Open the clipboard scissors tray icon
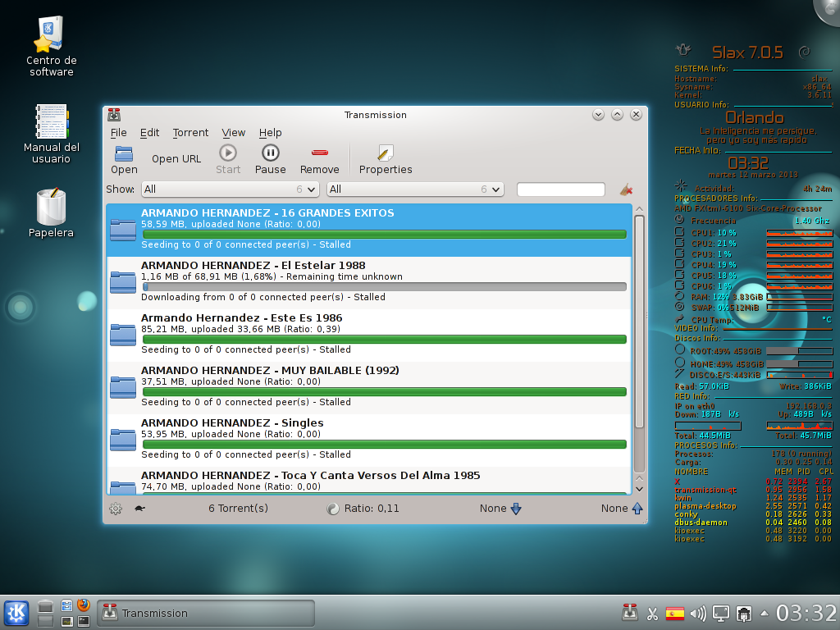Screen dimensions: 840x630 point(652,614)
